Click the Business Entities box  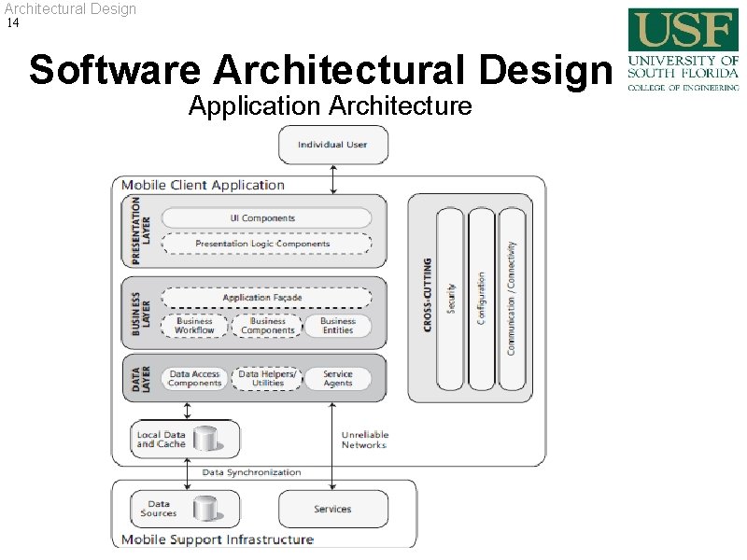pyautogui.click(x=338, y=326)
